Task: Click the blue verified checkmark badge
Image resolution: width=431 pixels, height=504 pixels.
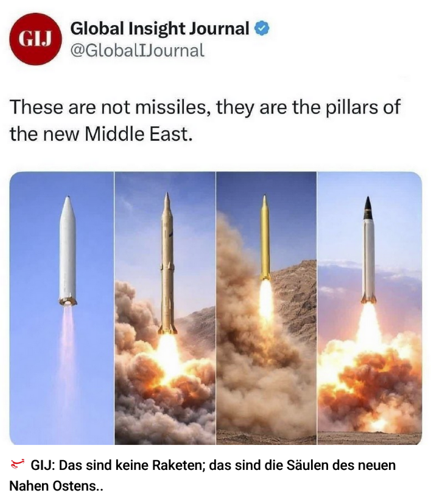Action: coord(262,29)
